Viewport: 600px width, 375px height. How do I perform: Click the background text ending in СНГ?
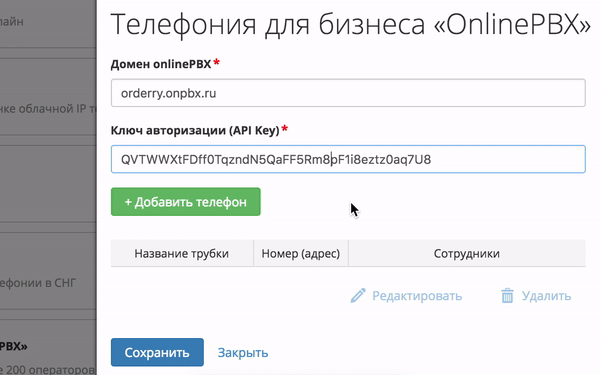pyautogui.click(x=38, y=283)
